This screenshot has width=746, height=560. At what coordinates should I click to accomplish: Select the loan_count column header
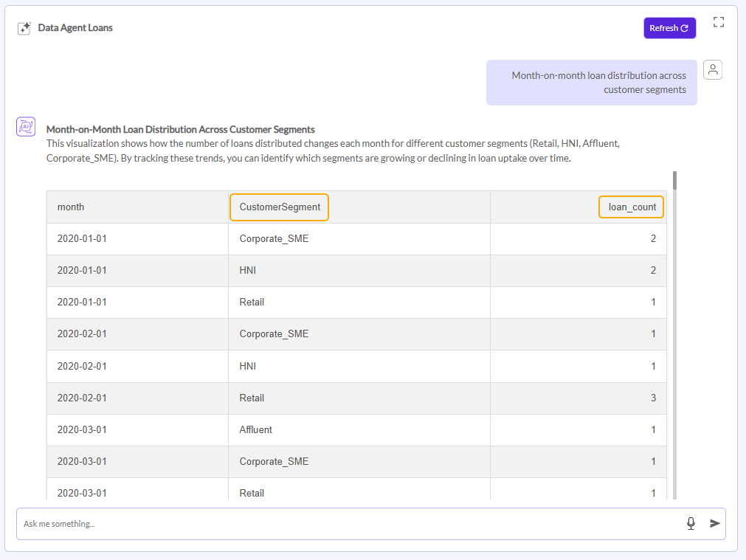coord(632,207)
